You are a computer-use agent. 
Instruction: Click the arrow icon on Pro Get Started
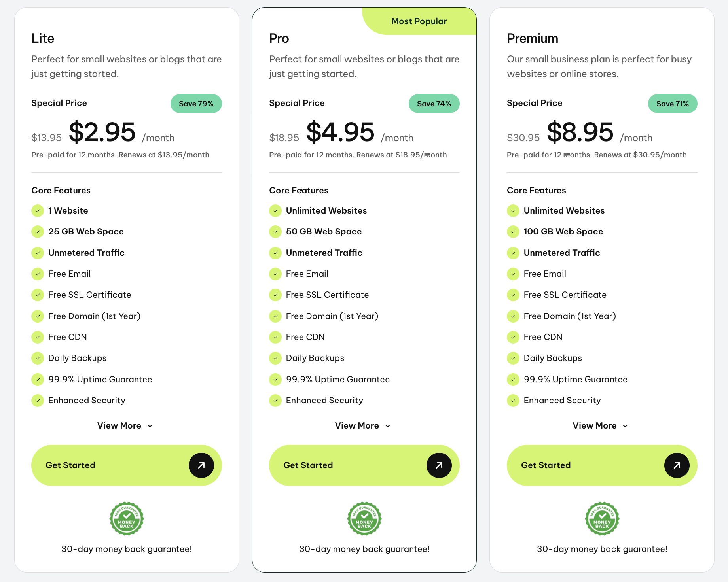pos(439,465)
